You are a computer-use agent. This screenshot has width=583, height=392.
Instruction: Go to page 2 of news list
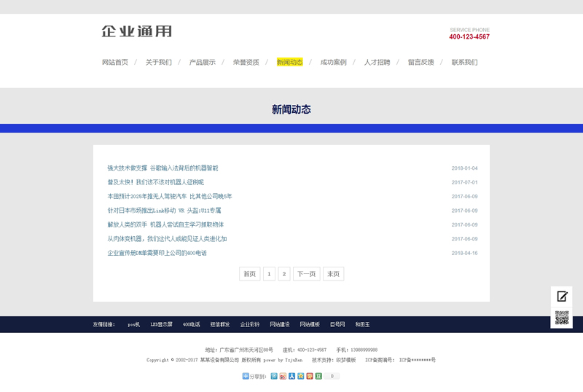click(x=284, y=274)
